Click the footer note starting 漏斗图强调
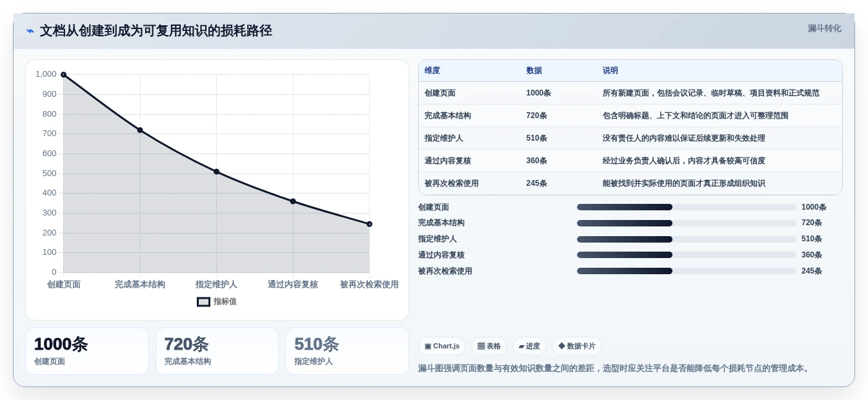 click(x=615, y=368)
